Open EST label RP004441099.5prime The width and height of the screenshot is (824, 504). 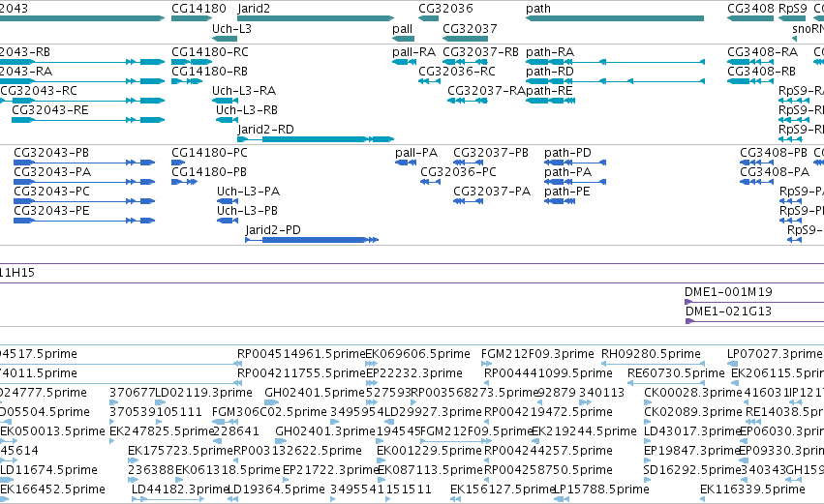click(548, 373)
